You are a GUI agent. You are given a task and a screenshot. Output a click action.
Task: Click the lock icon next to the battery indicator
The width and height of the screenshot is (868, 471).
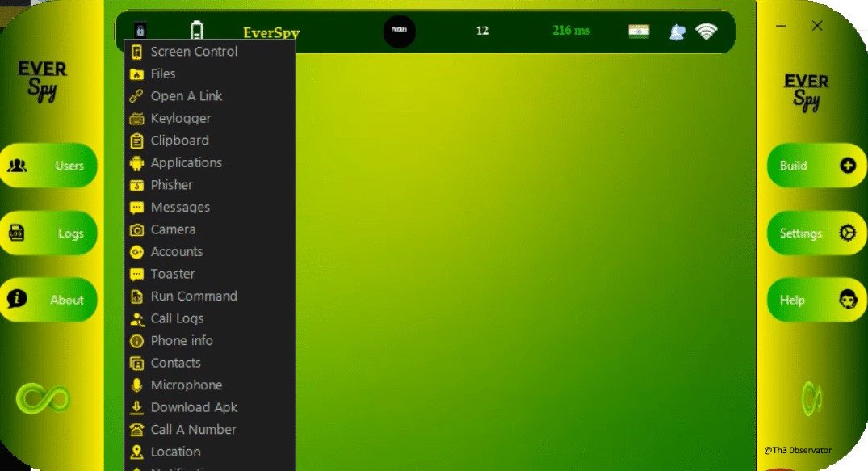click(139, 29)
